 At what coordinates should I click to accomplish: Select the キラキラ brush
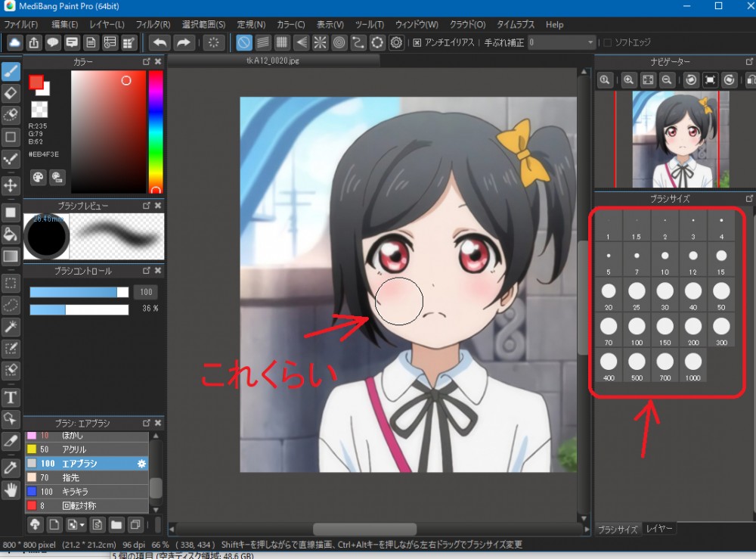tap(87, 492)
